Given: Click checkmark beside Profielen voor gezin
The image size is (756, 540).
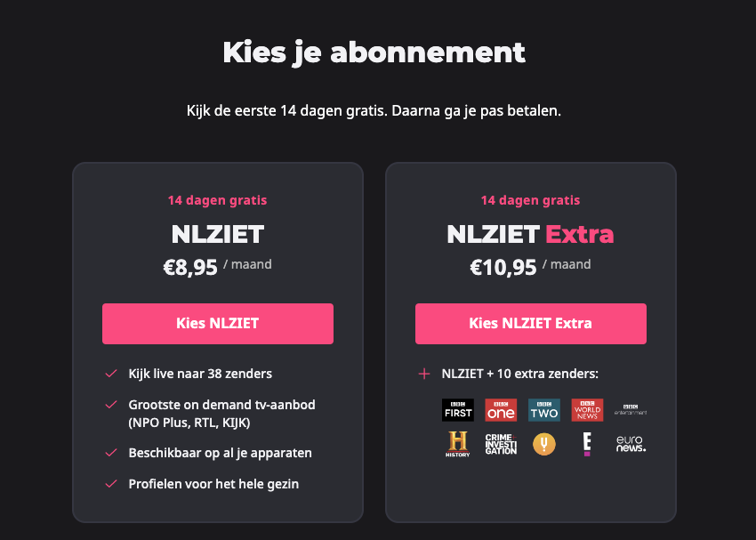Looking at the screenshot, I should (x=111, y=483).
